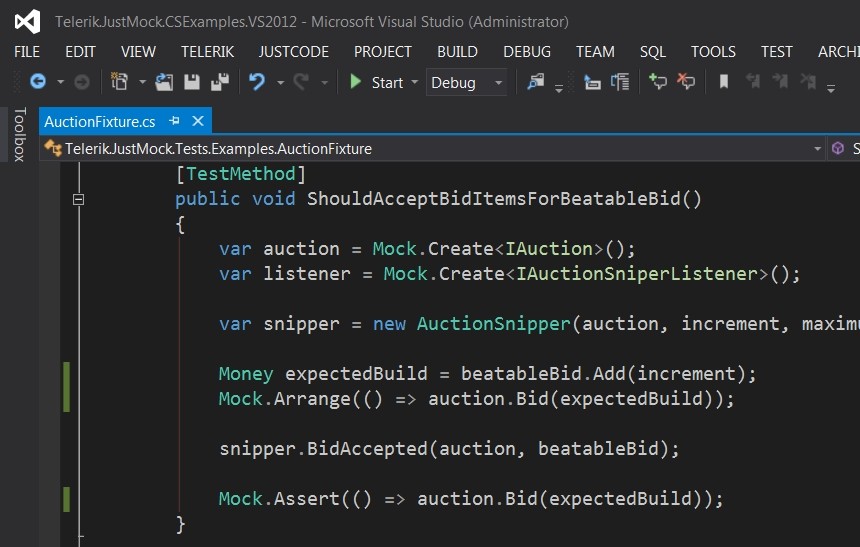Open Navigate Backward history dropdown arrow

click(60, 82)
